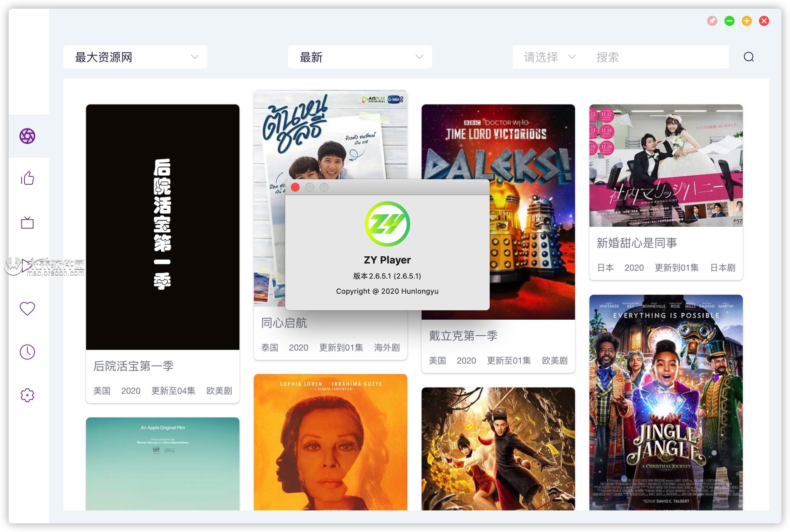Screen dimensions: 790x532
Task: Click the orange plus button in titlebar
Action: 747,21
